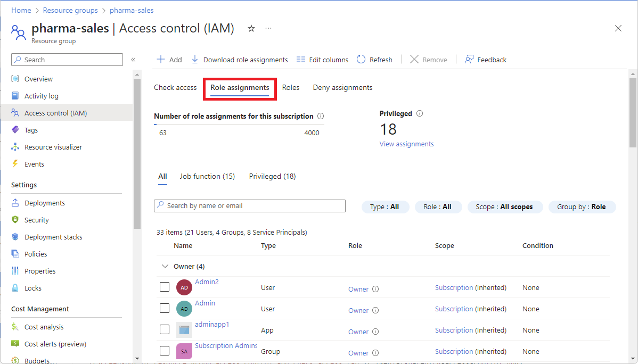638x364 pixels.
Task: Open the Feedback pane
Action: [485, 60]
